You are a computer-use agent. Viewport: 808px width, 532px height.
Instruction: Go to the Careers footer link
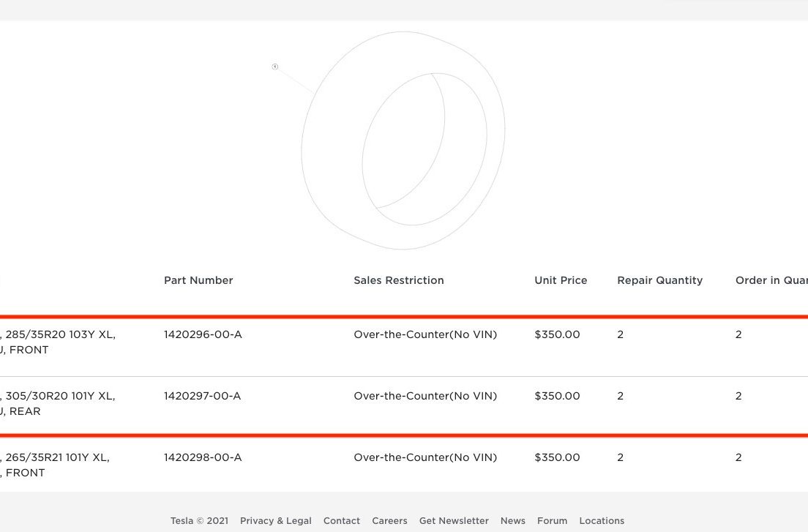(x=389, y=521)
